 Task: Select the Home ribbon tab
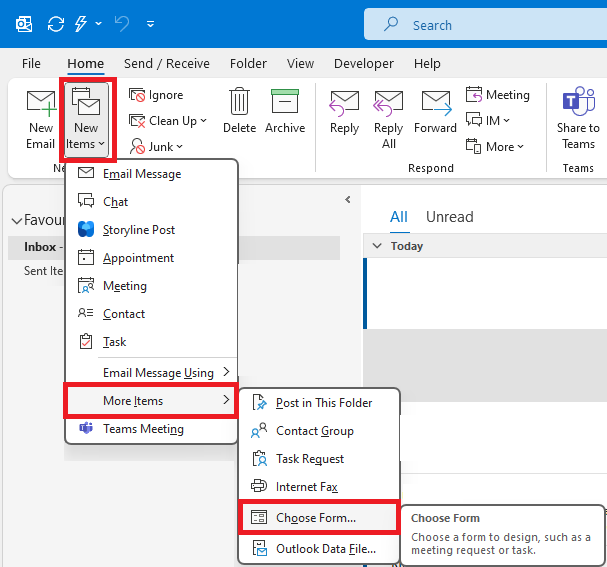click(x=86, y=63)
